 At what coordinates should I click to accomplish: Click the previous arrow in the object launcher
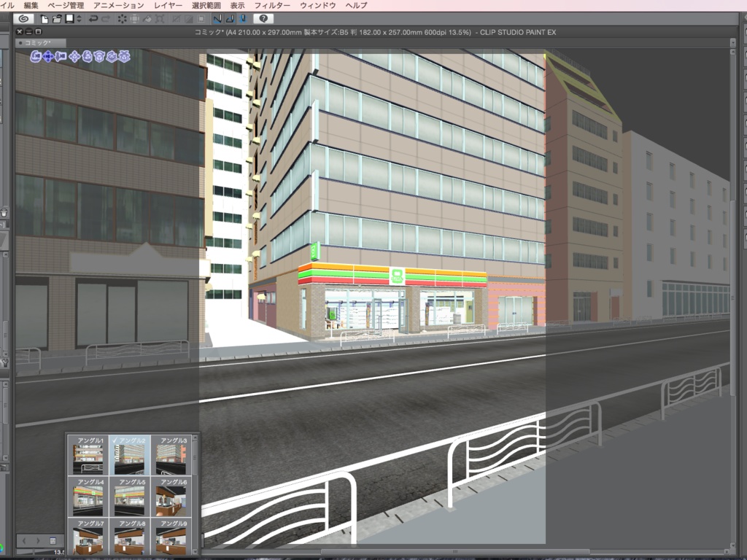point(25,541)
